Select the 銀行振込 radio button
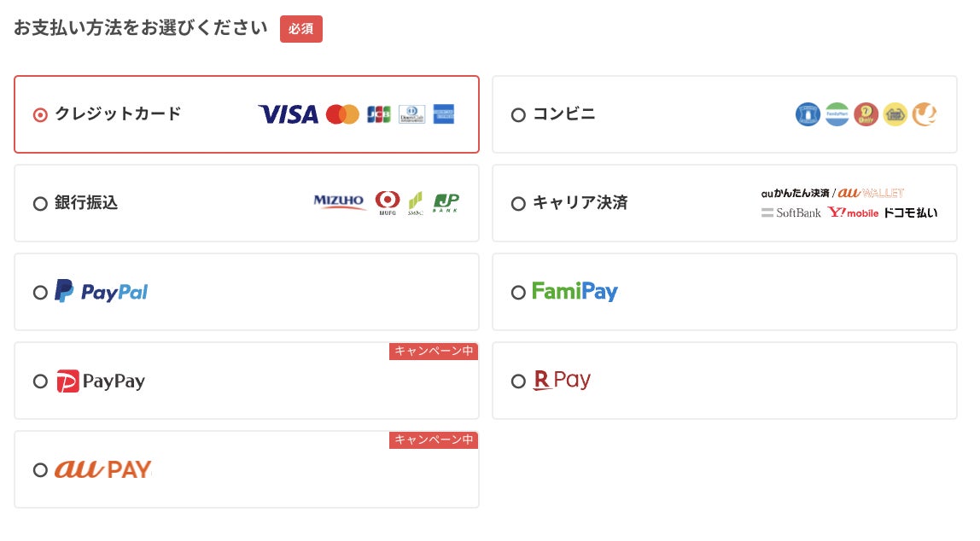 pos(40,203)
